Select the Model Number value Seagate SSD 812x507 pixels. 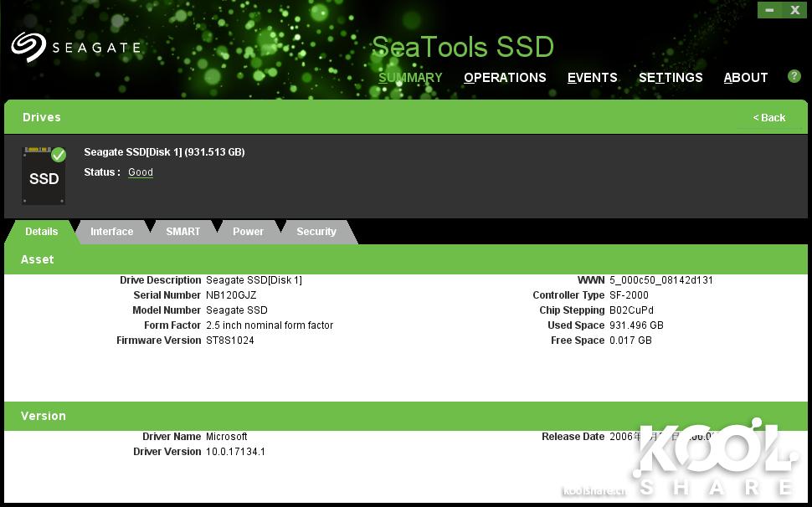pyautogui.click(x=237, y=310)
